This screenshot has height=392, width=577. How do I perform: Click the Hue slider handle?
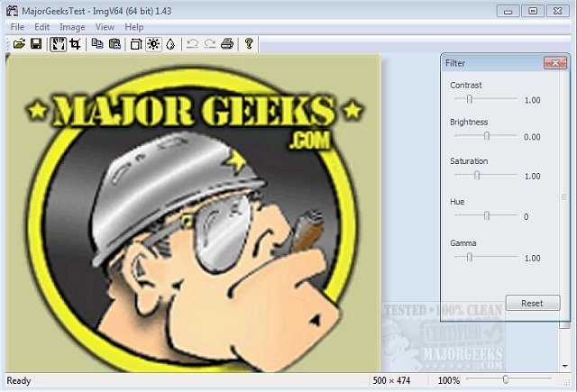[x=487, y=215]
